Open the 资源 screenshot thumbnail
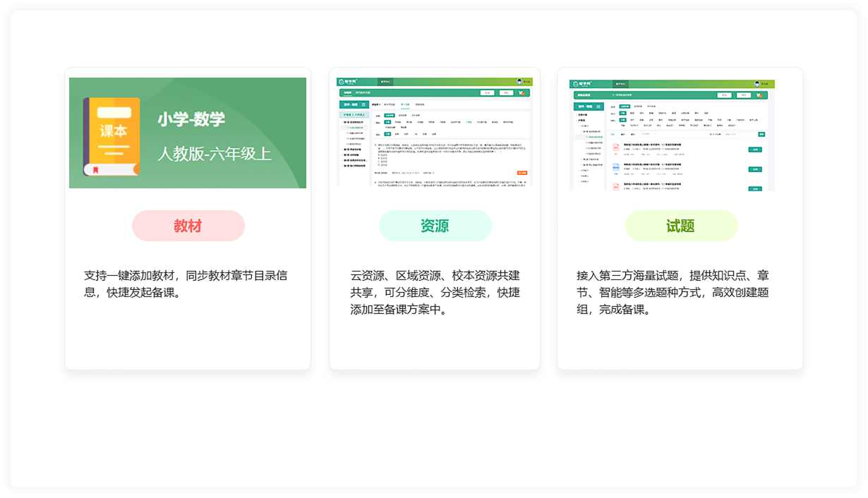This screenshot has width=868, height=498. (435, 132)
